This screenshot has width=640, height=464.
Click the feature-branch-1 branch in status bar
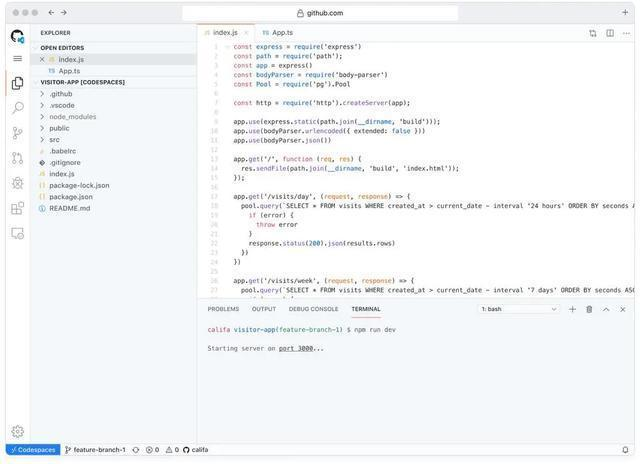click(95, 450)
